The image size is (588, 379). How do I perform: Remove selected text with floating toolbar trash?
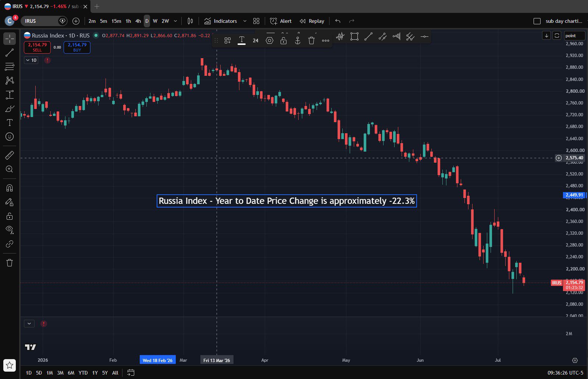click(x=311, y=40)
